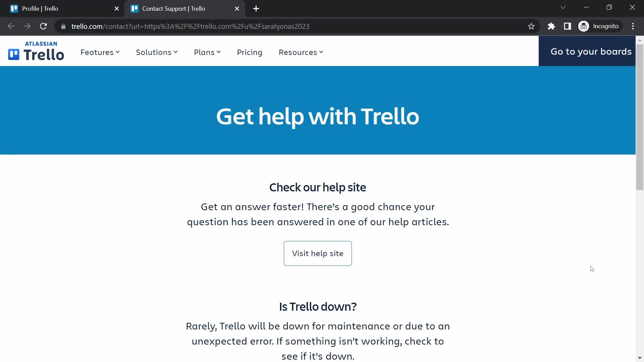Expand the Solutions dropdown menu
Viewport: 644px width, 362px height.
157,52
